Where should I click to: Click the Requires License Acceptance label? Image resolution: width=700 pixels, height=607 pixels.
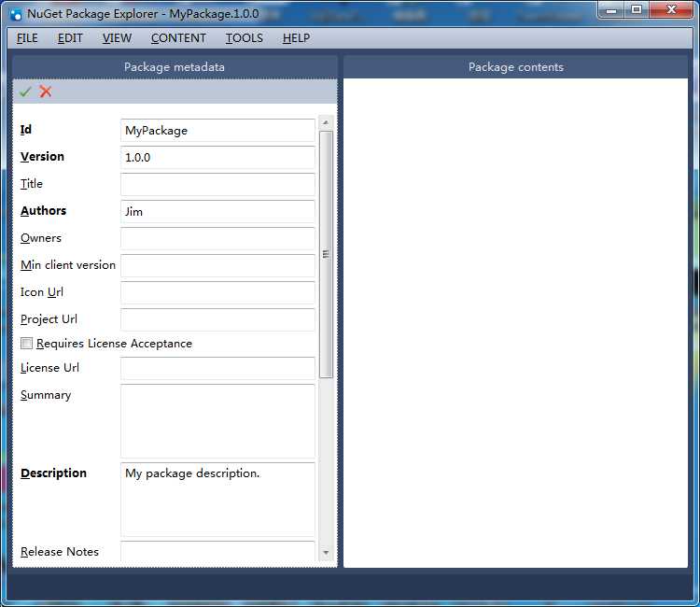pyautogui.click(x=114, y=344)
